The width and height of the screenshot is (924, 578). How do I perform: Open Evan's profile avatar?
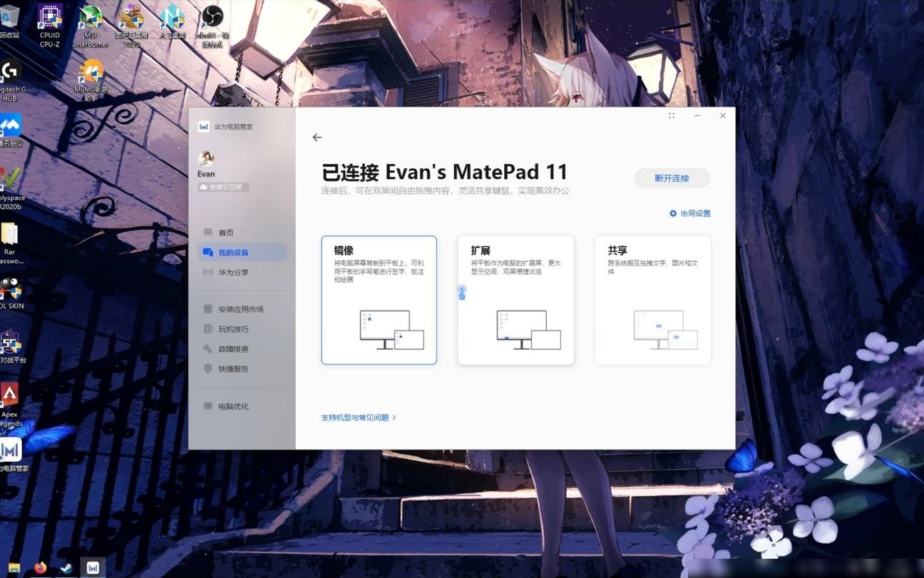coord(206,158)
